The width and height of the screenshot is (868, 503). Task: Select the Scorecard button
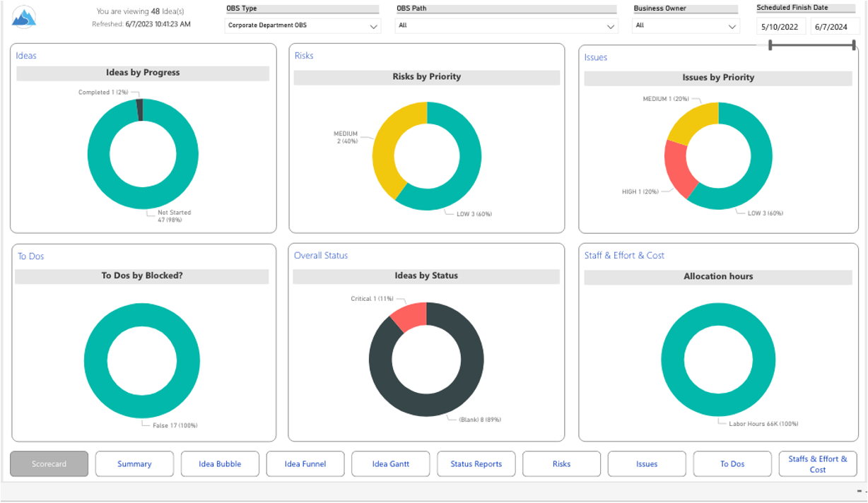pyautogui.click(x=49, y=464)
